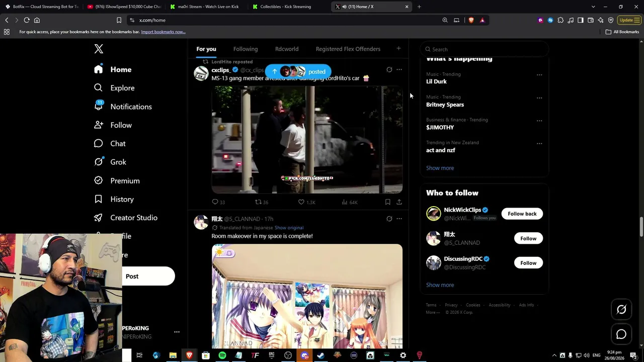Open Explore from the X sidebar
Image resolution: width=644 pixels, height=362 pixels.
click(115, 88)
